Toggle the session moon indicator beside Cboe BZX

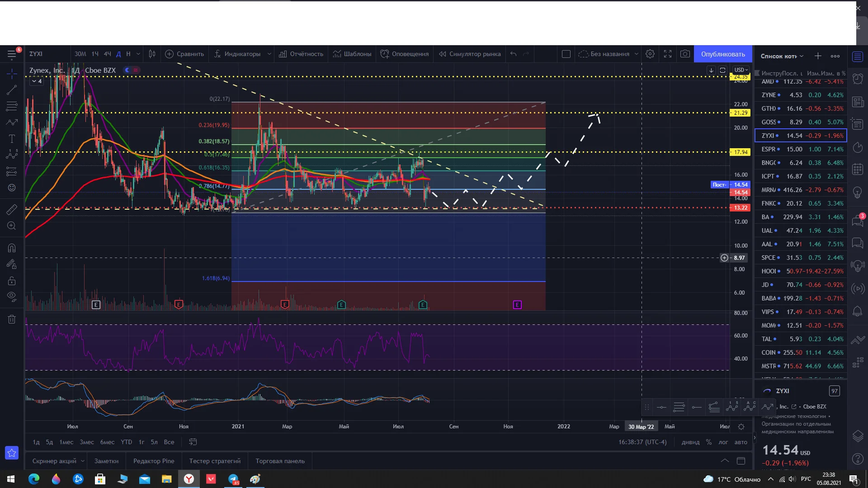click(127, 70)
